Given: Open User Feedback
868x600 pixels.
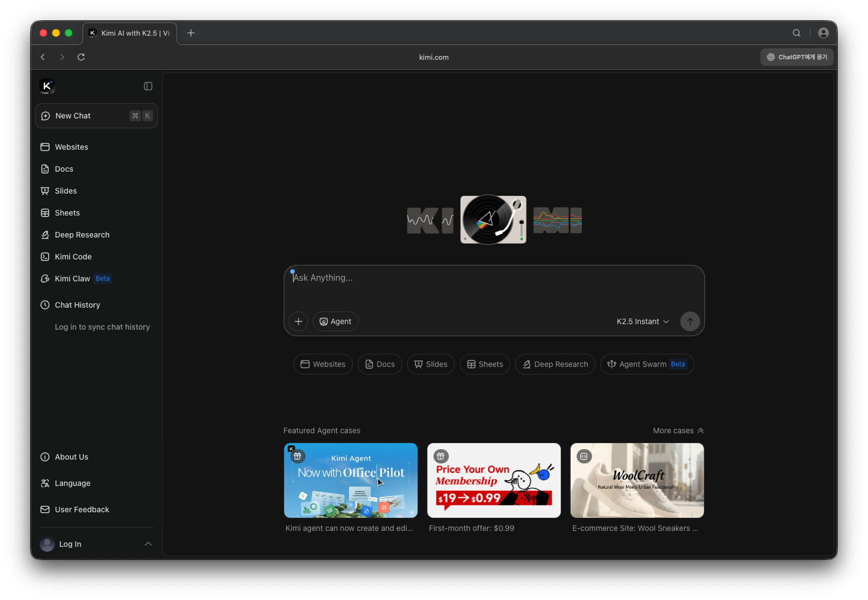Looking at the screenshot, I should click(x=97, y=510).
